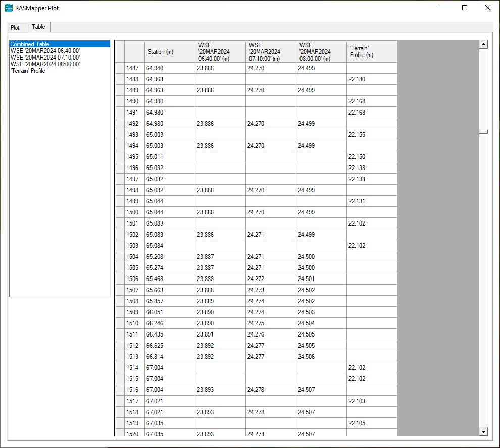Click row number 1504
This screenshot has height=448, width=500.
click(134, 256)
